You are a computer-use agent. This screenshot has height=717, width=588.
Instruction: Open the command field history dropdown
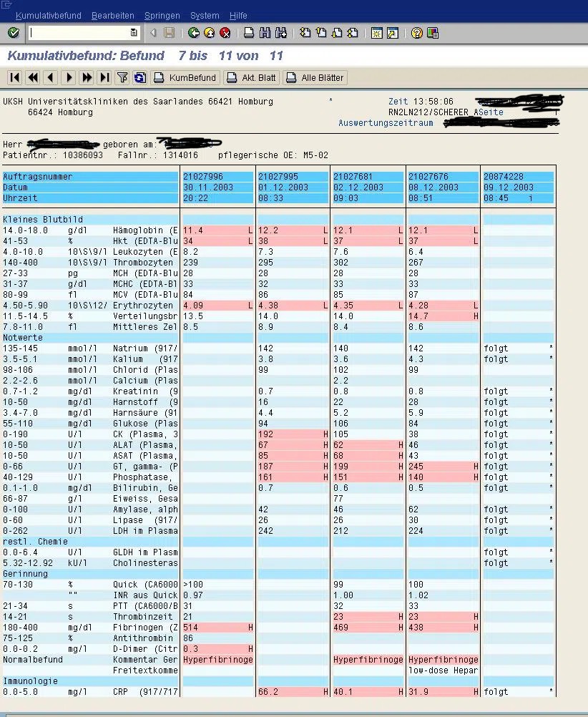point(134,33)
